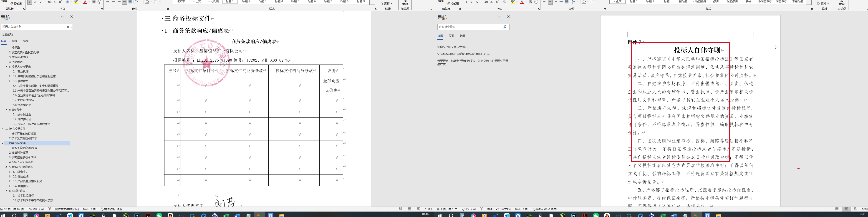Viewport: 868px width, 217px height.
Task: Justify text in the right Word window
Action: pyautogui.click(x=561, y=2)
